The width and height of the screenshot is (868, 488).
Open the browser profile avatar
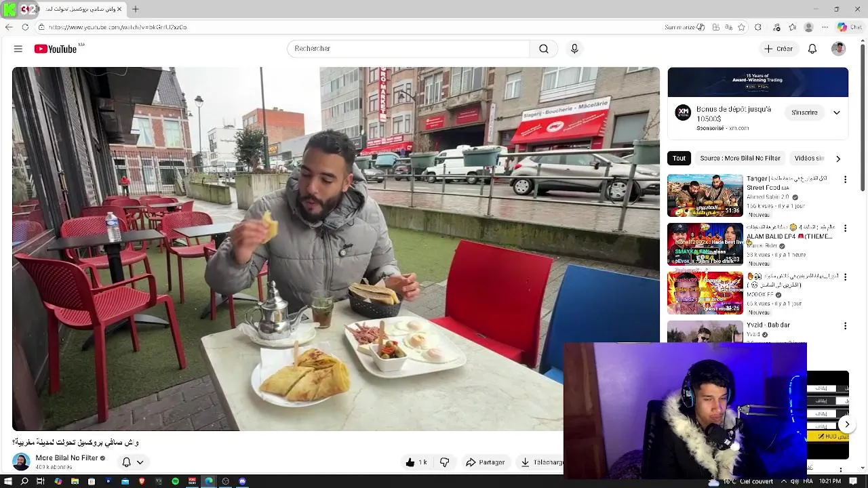tap(808, 27)
